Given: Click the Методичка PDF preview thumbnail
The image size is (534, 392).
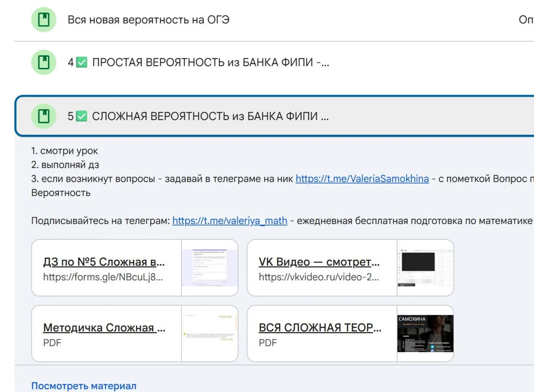Looking at the screenshot, I should pyautogui.click(x=210, y=334).
